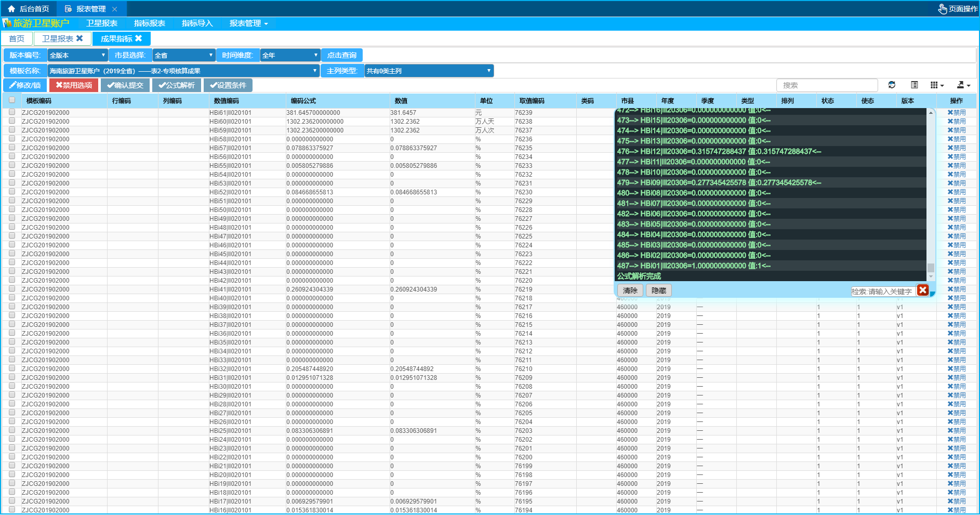Open the 时间维度 dropdown showing 全年
The height and width of the screenshot is (515, 980).
click(290, 55)
